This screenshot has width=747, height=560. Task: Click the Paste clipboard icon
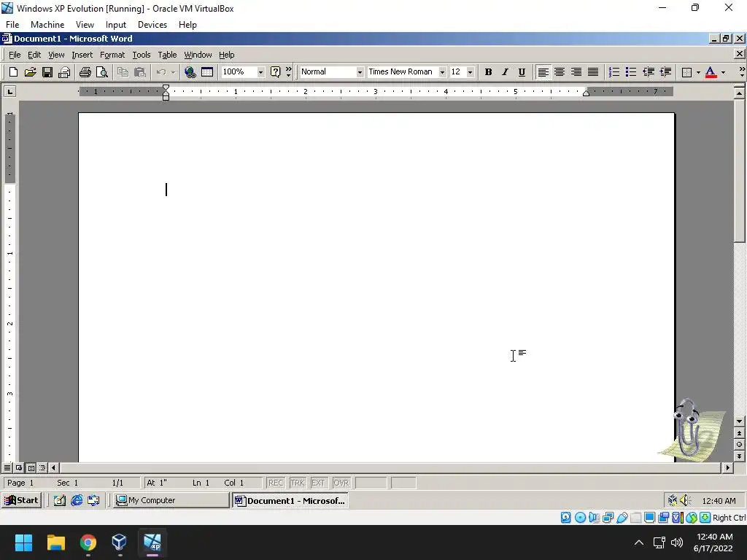pyautogui.click(x=139, y=72)
